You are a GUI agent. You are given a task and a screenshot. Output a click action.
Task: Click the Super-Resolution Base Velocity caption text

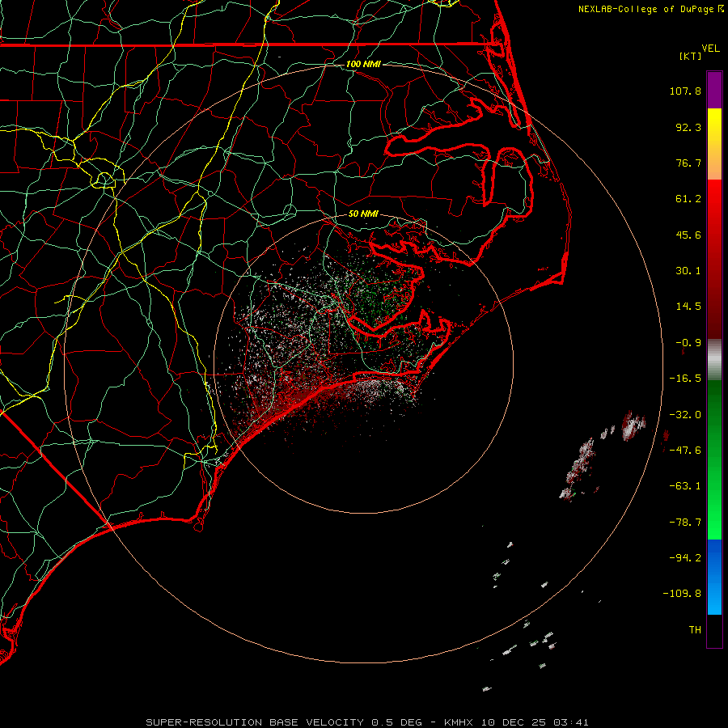[x=367, y=722]
